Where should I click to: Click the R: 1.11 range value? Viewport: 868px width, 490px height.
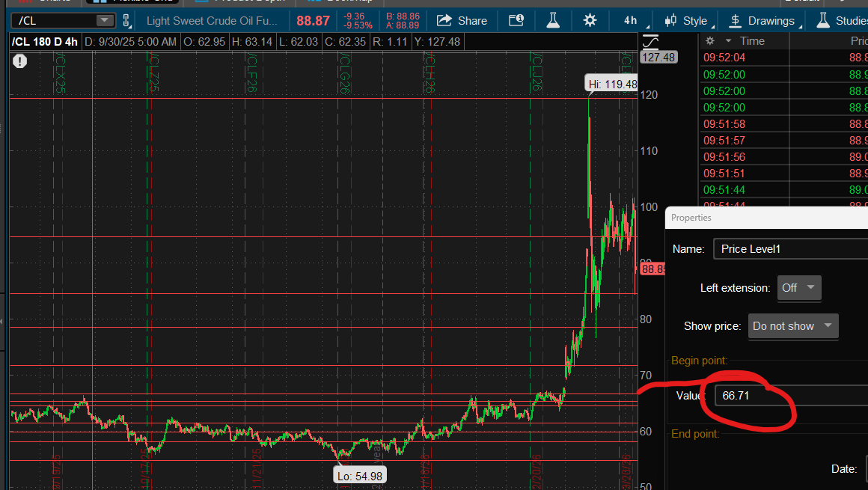pos(390,42)
